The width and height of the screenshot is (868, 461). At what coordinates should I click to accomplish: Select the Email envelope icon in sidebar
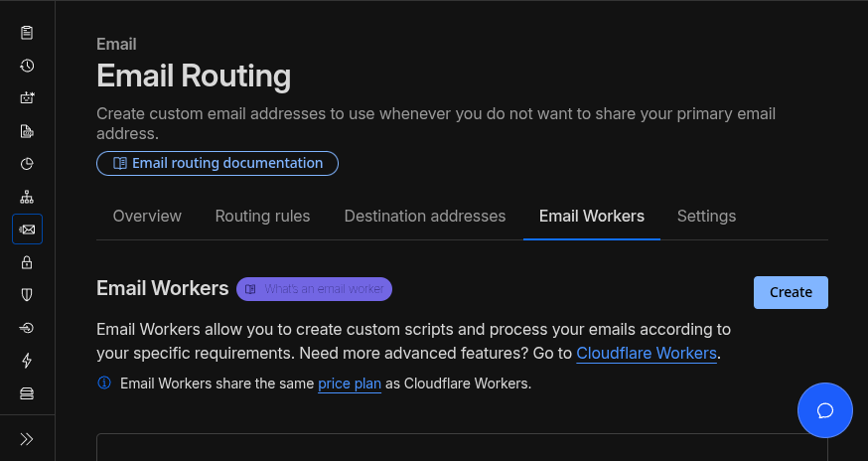27,230
